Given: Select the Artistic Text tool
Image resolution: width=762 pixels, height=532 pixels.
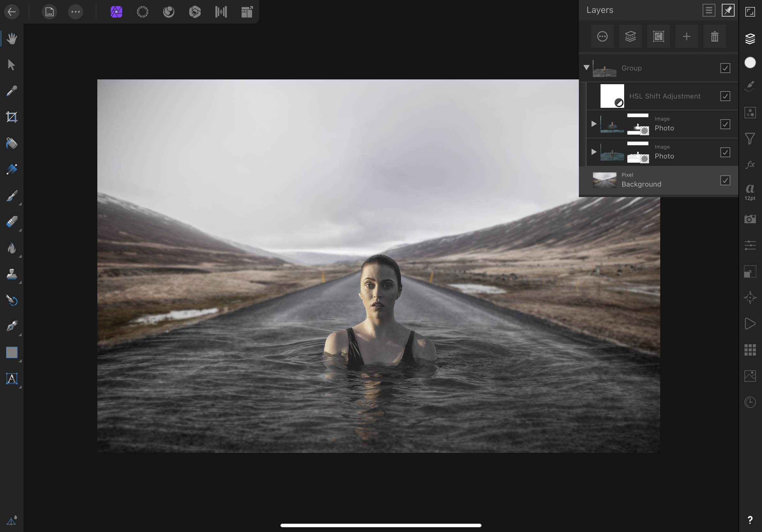Looking at the screenshot, I should [x=11, y=379].
